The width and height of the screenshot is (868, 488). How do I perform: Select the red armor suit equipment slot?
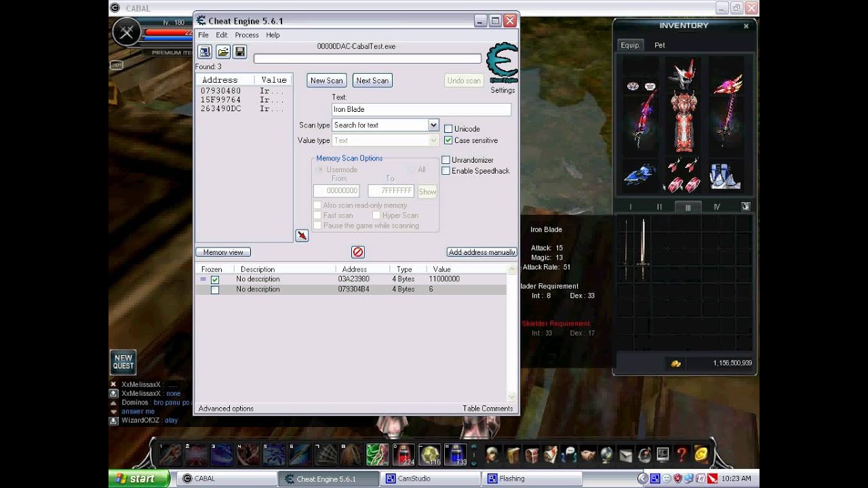coord(684,122)
